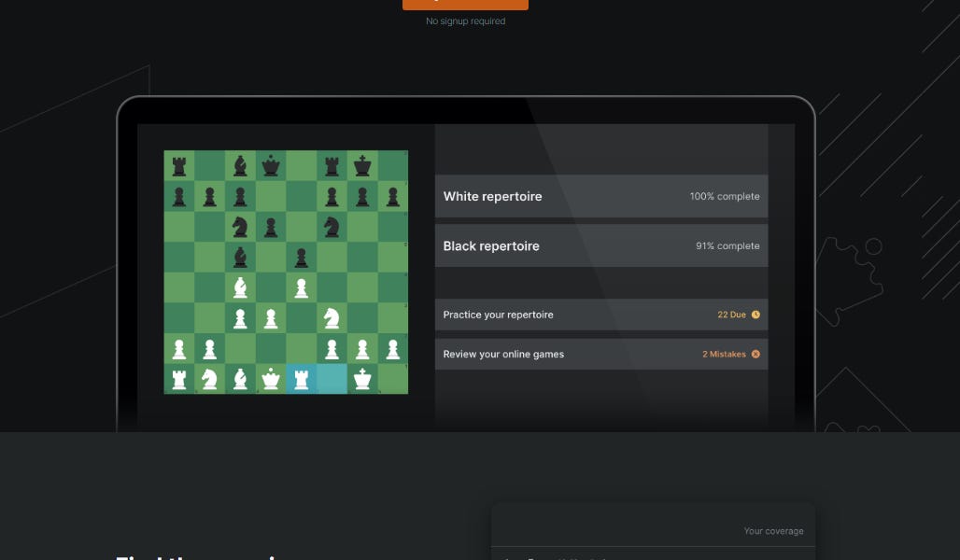Open the White repertoire entry
Screen dimensions: 960x560
coord(601,196)
